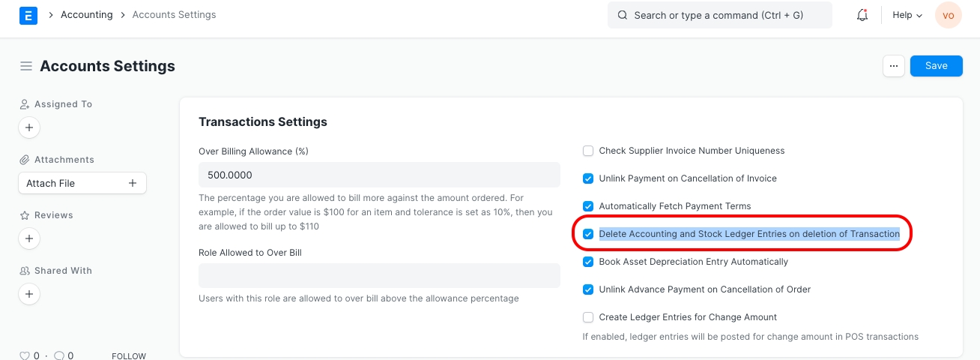
Task: Disable Book Asset Depreciation Entry Automatically
Action: [588, 262]
